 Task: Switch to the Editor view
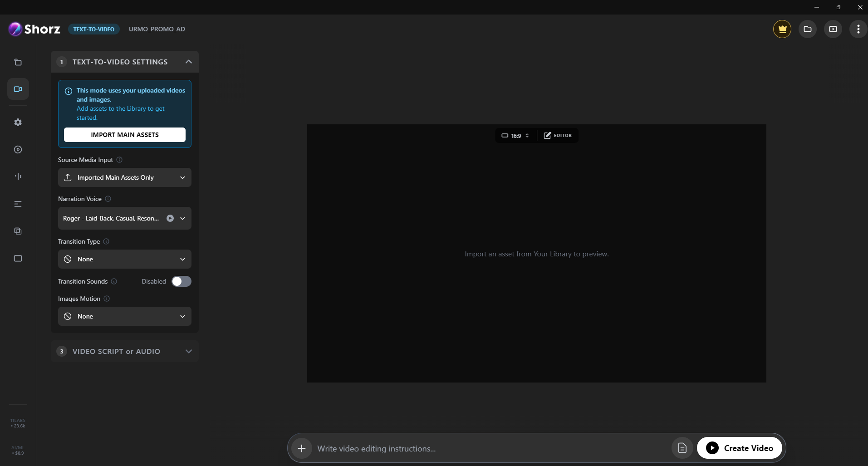coord(558,135)
